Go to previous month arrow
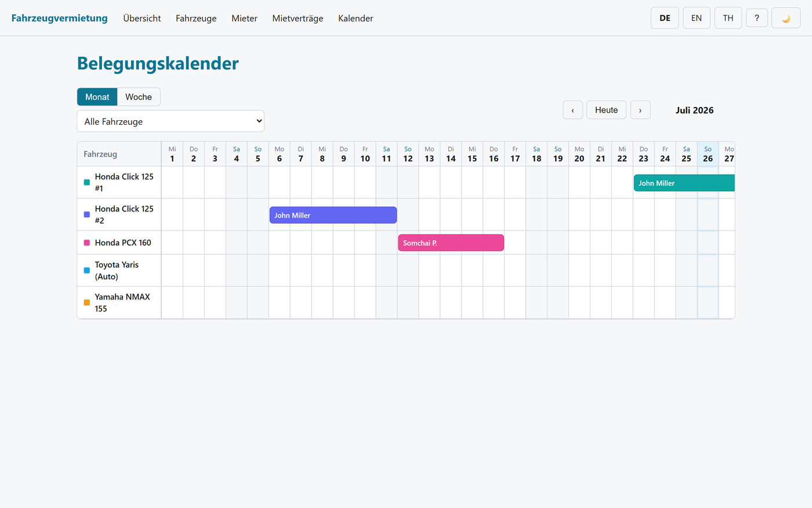Screen dimensions: 812x508 pyautogui.click(x=573, y=110)
